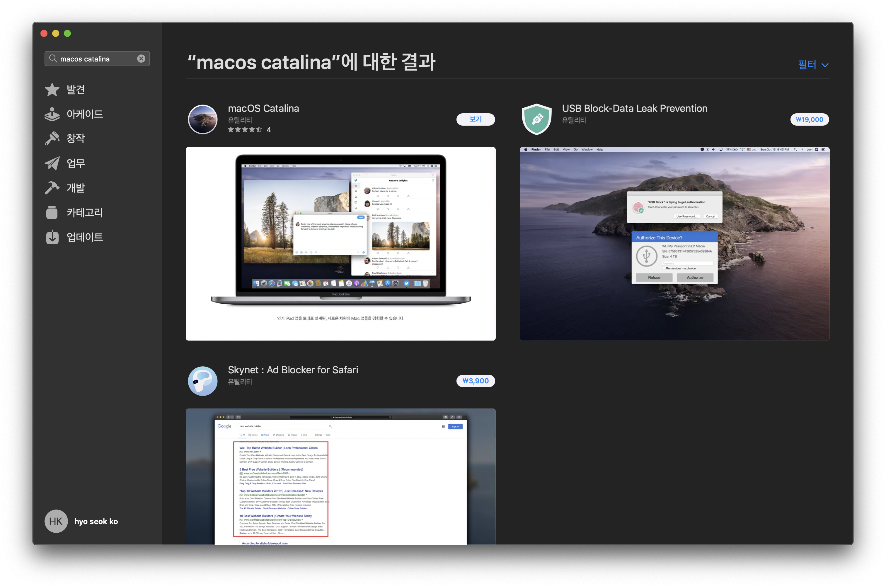Select the Create paintbrush icon

click(52, 139)
